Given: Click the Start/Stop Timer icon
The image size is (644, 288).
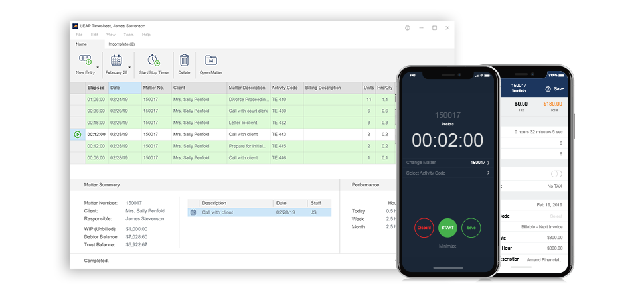Looking at the screenshot, I should (153, 60).
